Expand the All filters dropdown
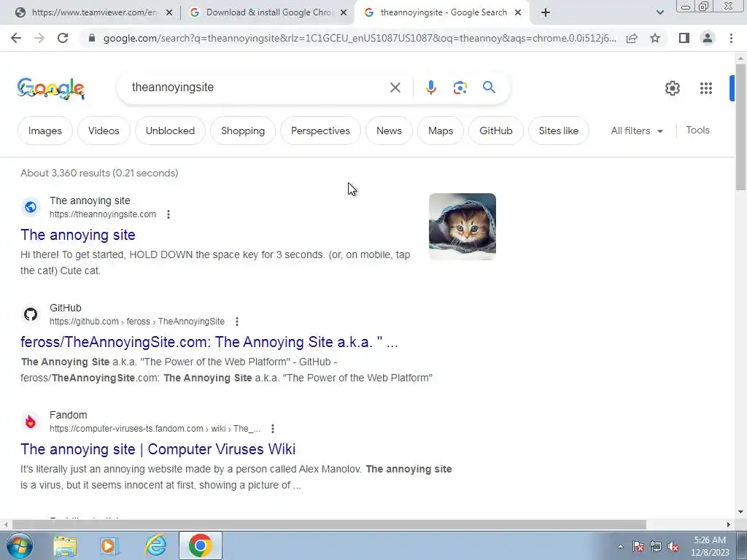 coord(637,131)
